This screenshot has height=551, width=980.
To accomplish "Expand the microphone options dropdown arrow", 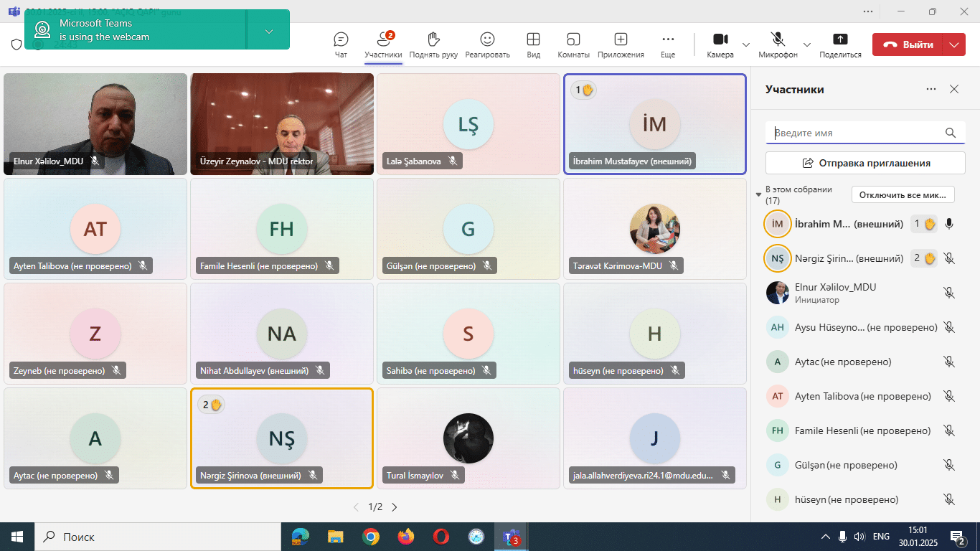I will coord(807,44).
